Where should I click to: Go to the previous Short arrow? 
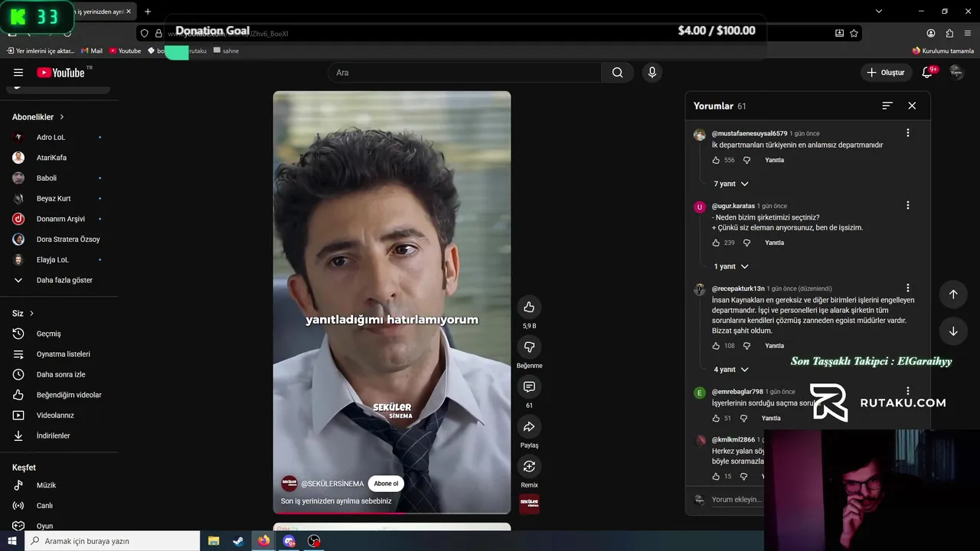click(x=953, y=295)
